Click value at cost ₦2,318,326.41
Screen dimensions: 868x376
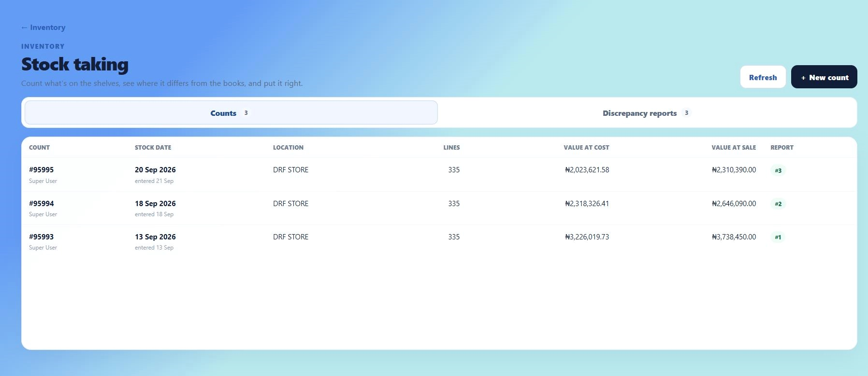point(587,204)
